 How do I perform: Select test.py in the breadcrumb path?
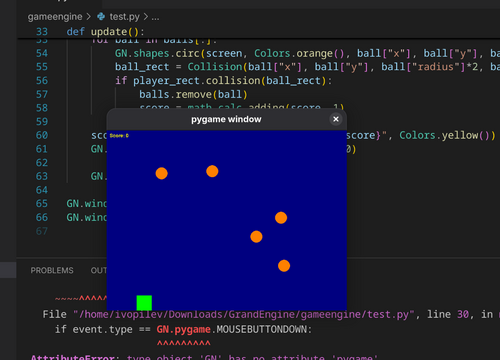[x=125, y=16]
